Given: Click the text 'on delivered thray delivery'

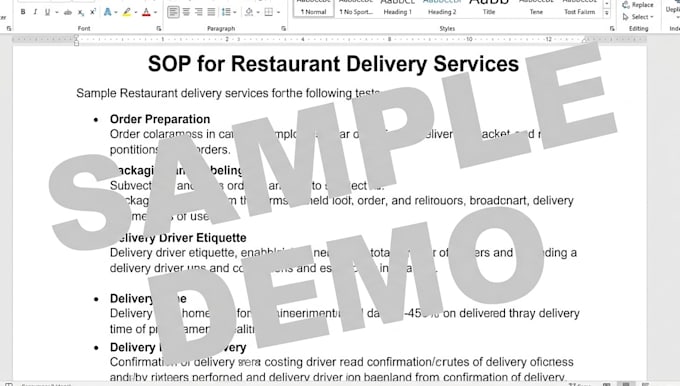Looking at the screenshot, I should [x=511, y=314].
